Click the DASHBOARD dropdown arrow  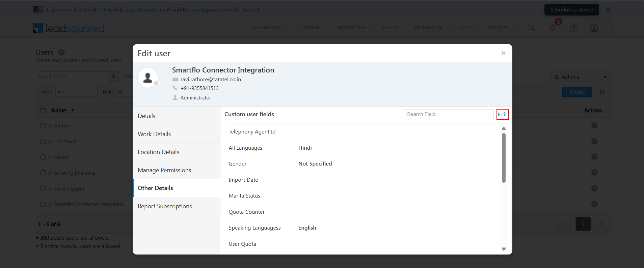pos(289,28)
